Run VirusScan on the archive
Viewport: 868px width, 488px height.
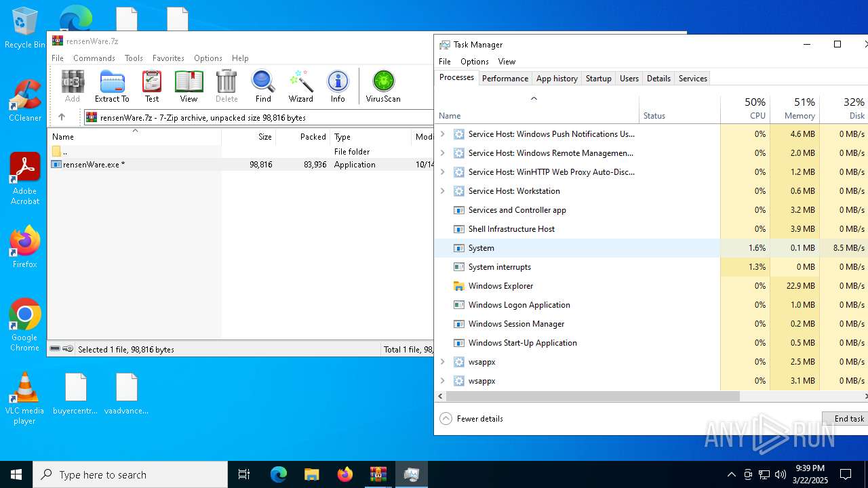(x=383, y=87)
